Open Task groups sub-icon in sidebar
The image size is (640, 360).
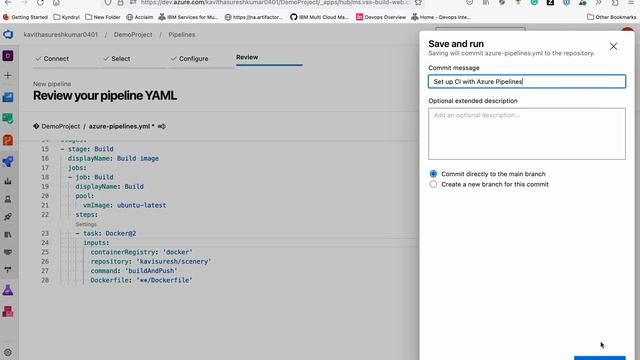[8, 252]
